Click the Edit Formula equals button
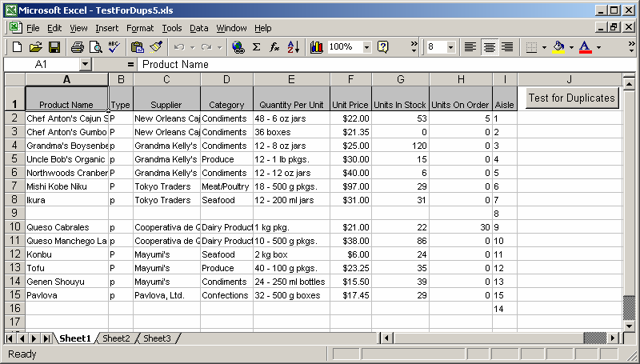 point(130,65)
